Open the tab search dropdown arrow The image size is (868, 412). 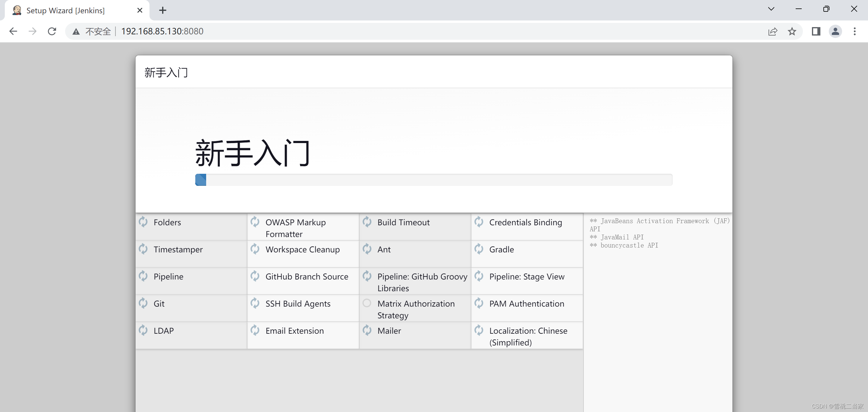[771, 9]
